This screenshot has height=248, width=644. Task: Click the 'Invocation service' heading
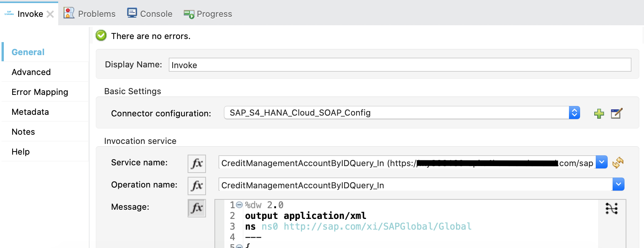click(140, 141)
